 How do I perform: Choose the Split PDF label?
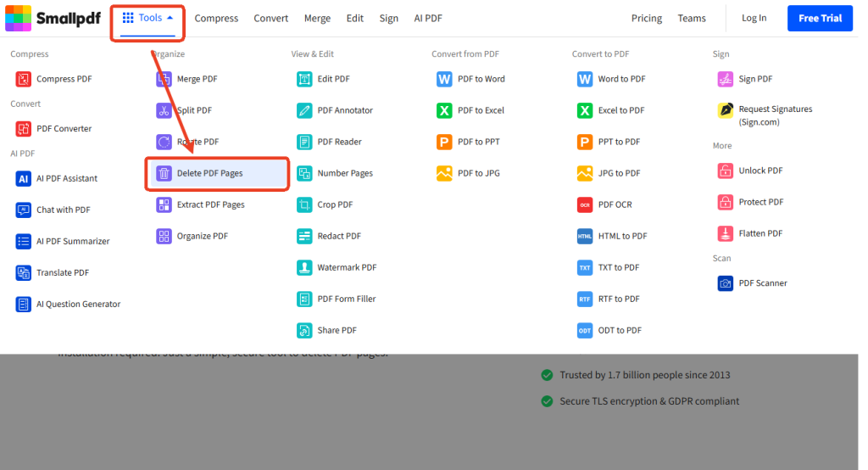click(x=194, y=110)
